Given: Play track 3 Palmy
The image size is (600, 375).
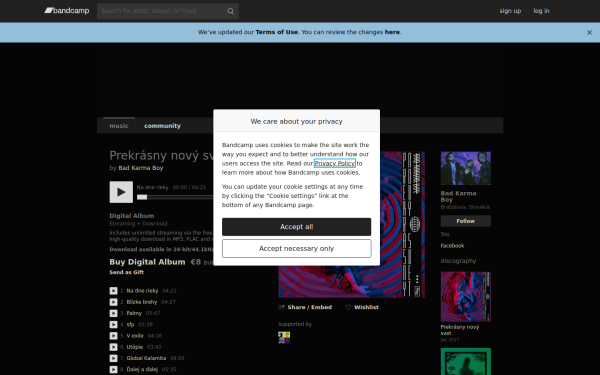Looking at the screenshot, I should pos(113,313).
